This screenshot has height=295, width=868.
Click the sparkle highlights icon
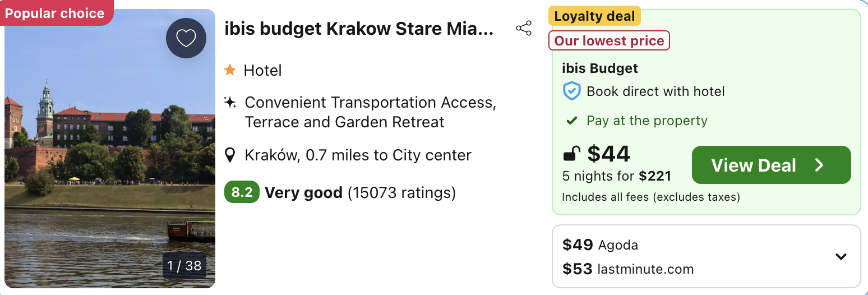pyautogui.click(x=230, y=102)
